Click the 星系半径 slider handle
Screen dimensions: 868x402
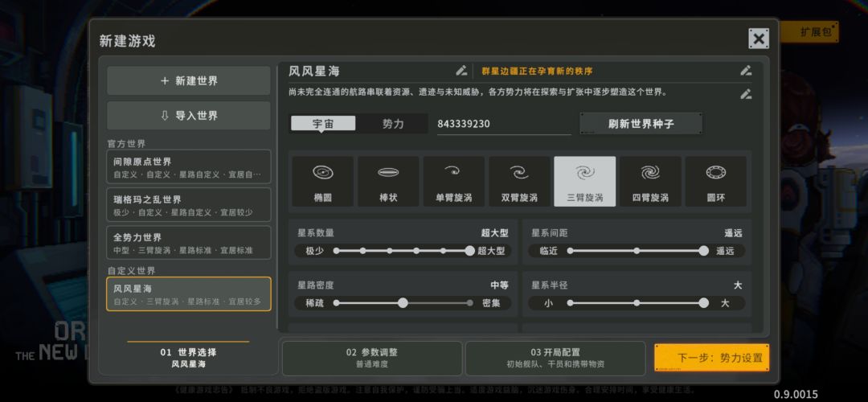pyautogui.click(x=703, y=303)
